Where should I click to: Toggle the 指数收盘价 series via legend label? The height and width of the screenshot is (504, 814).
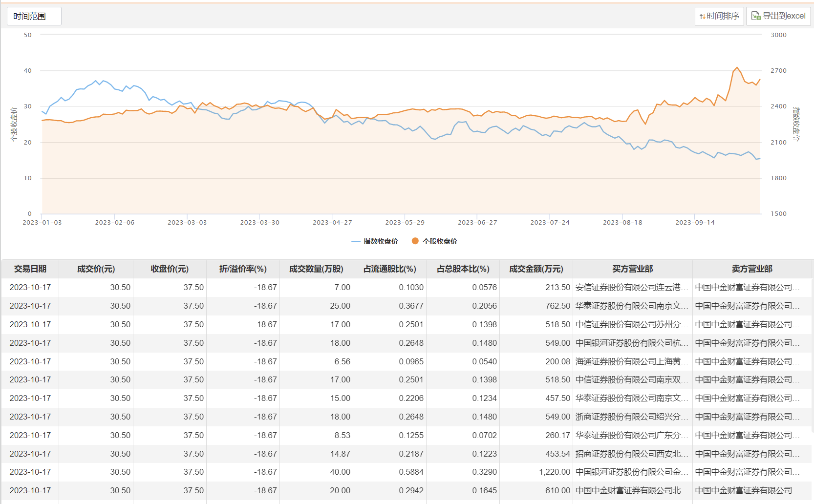point(381,241)
